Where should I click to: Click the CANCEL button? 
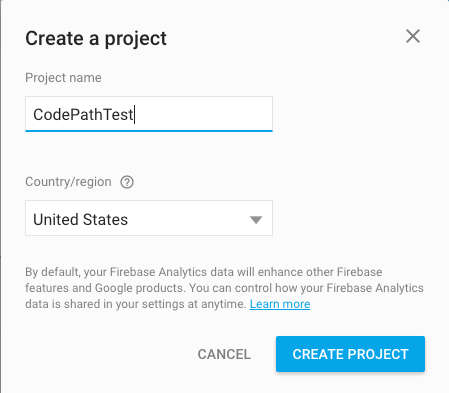click(x=224, y=354)
